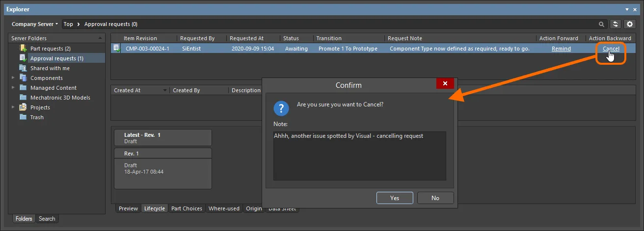This screenshot has width=644, height=231.
Task: Switch to the Origin tab
Action: [x=253, y=208]
